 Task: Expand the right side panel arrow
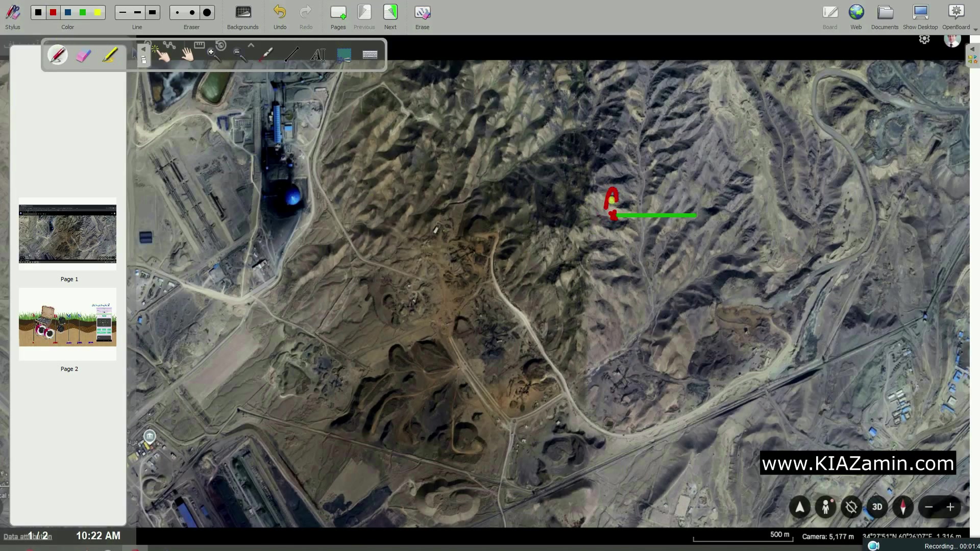point(972,49)
